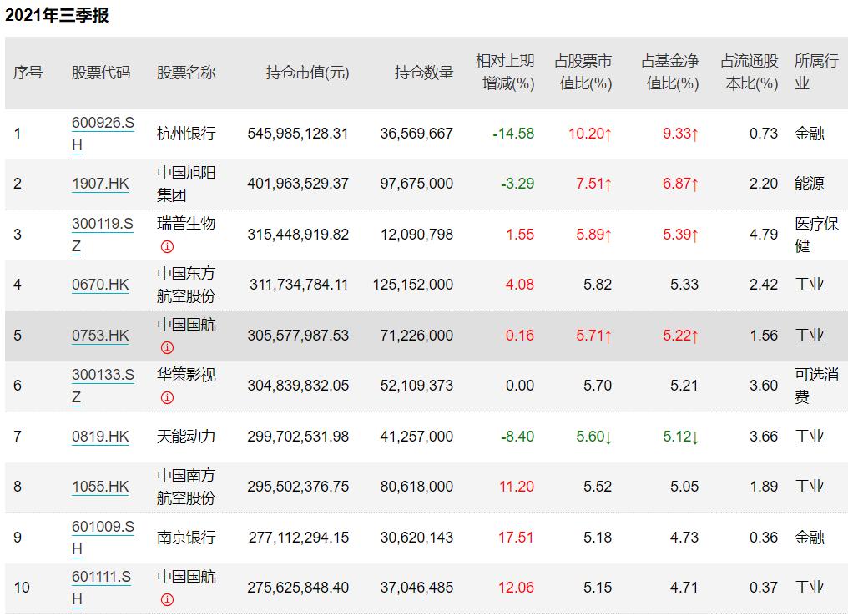
Task: Click 工业 industry link in 天能动力 row
Action: (809, 437)
